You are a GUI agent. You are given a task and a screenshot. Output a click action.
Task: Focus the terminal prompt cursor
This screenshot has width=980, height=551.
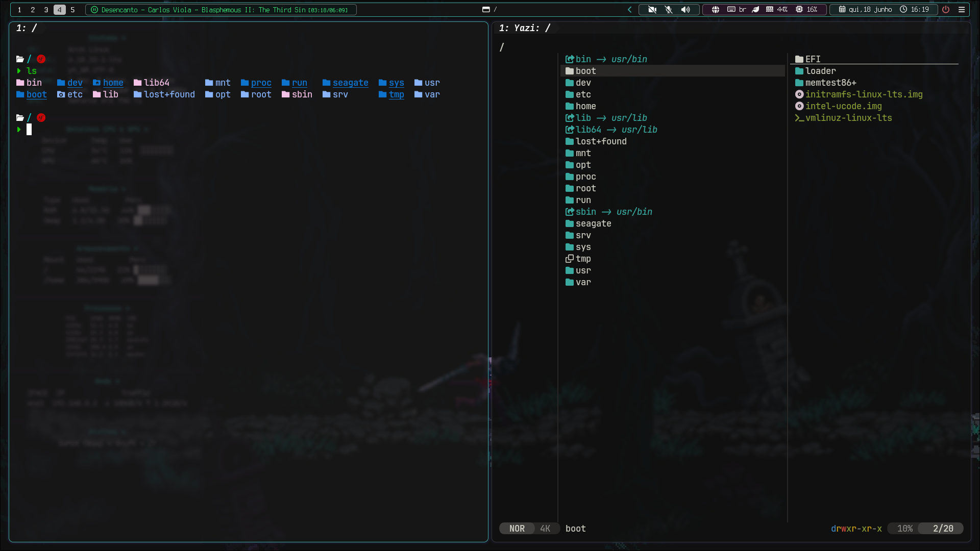click(29, 130)
